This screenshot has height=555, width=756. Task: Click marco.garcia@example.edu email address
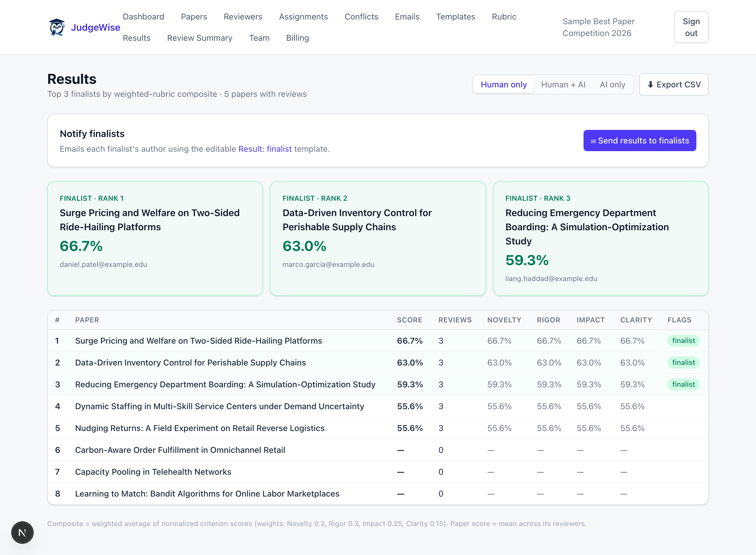click(328, 265)
